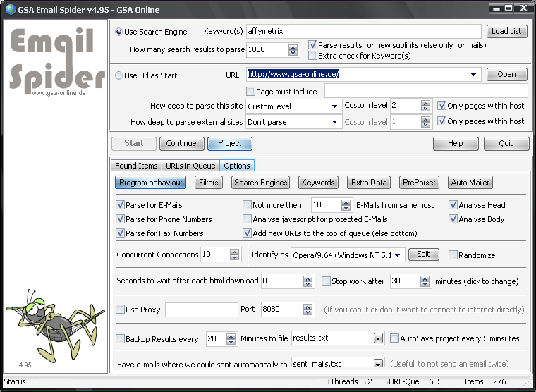Click the Email Spider logo

(x=56, y=61)
